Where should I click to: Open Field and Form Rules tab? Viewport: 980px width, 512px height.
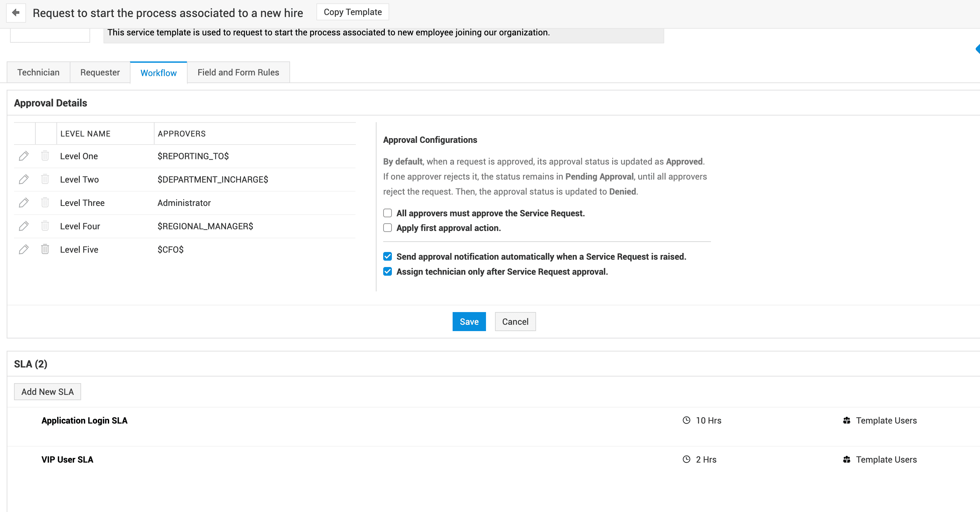(238, 72)
